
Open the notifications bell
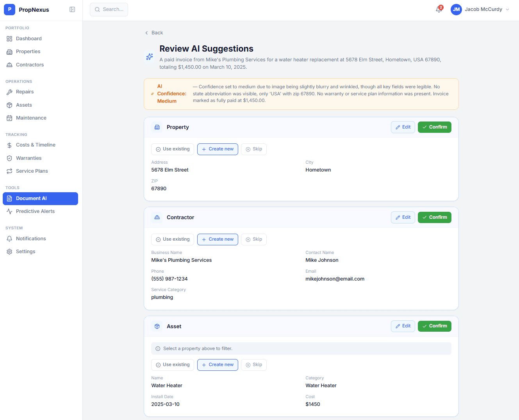(439, 9)
